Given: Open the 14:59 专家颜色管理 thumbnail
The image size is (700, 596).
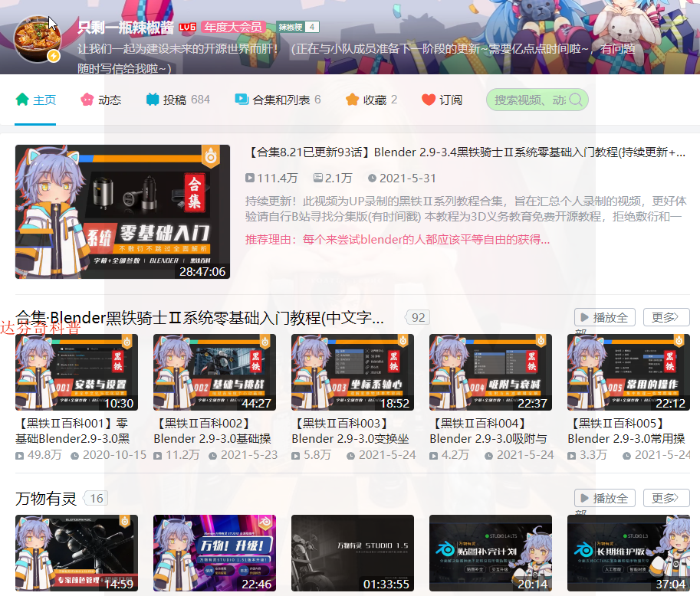Looking at the screenshot, I should (x=77, y=553).
